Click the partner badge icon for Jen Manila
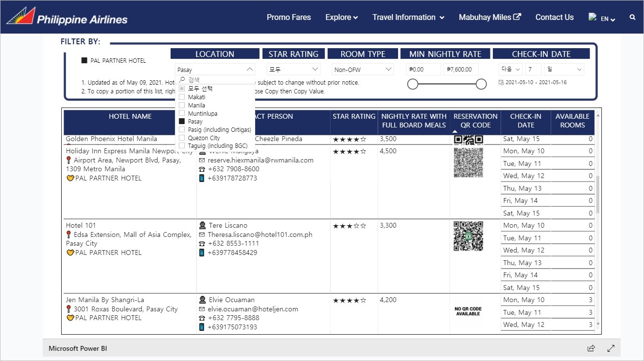Screen dimensions: 644x361 pyautogui.click(x=70, y=318)
